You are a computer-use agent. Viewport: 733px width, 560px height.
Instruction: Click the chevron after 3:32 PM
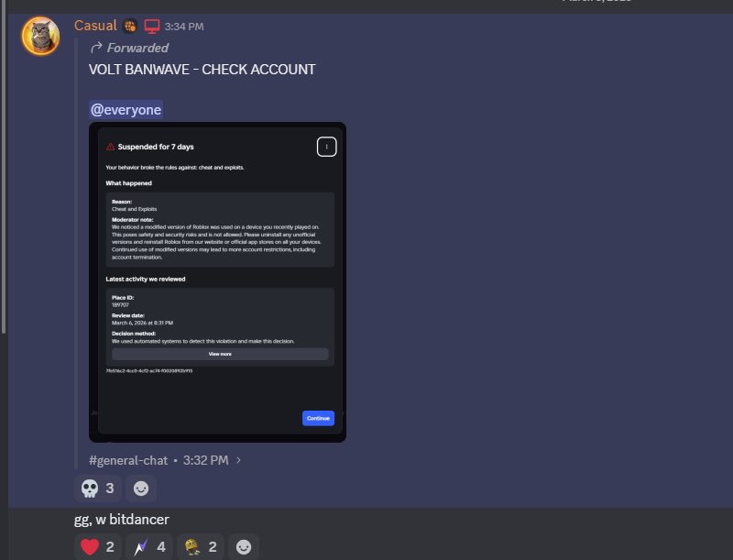238,460
